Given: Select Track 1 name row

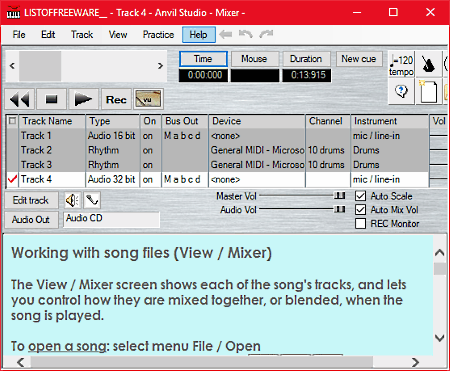Looking at the screenshot, I should [52, 136].
